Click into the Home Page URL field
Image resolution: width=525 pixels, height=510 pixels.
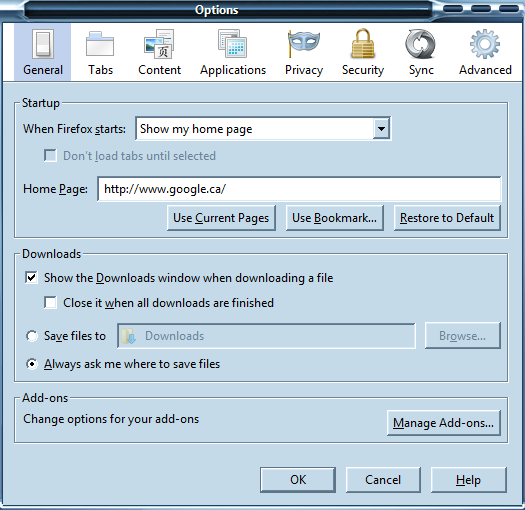coord(299,189)
